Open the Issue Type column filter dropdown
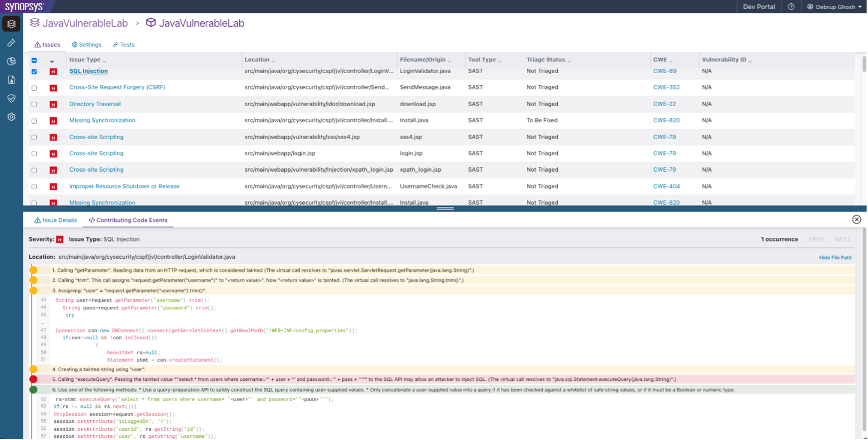 click(105, 61)
